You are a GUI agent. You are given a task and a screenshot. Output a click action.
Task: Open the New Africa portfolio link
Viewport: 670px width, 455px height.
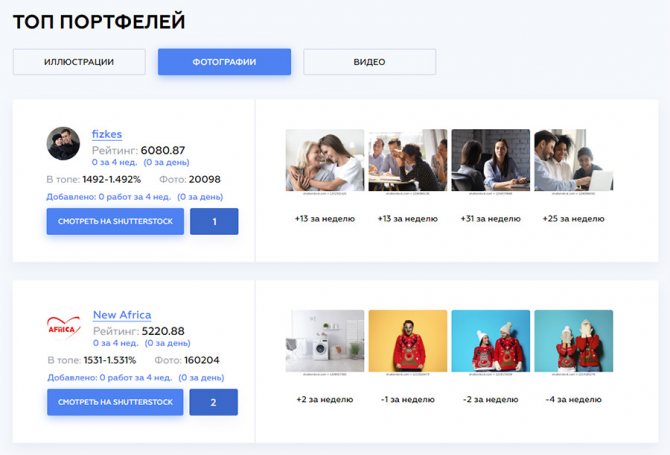[x=122, y=315]
